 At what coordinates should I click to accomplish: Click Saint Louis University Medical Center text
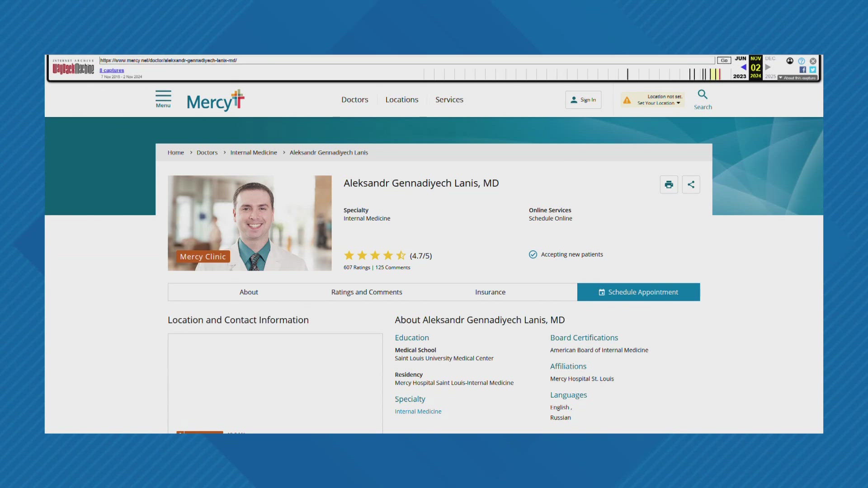point(444,358)
